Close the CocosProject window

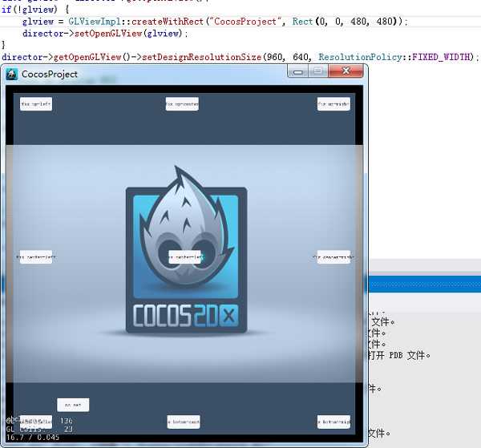tap(346, 71)
